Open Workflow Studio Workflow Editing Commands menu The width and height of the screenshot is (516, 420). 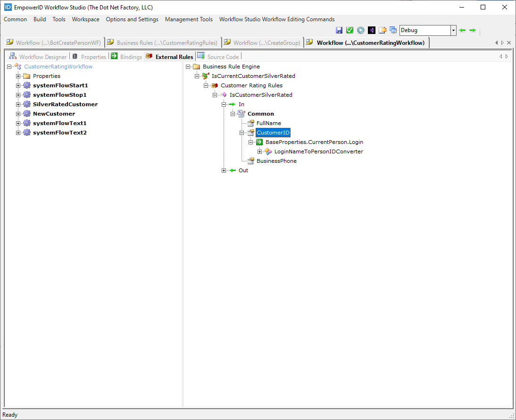click(277, 19)
